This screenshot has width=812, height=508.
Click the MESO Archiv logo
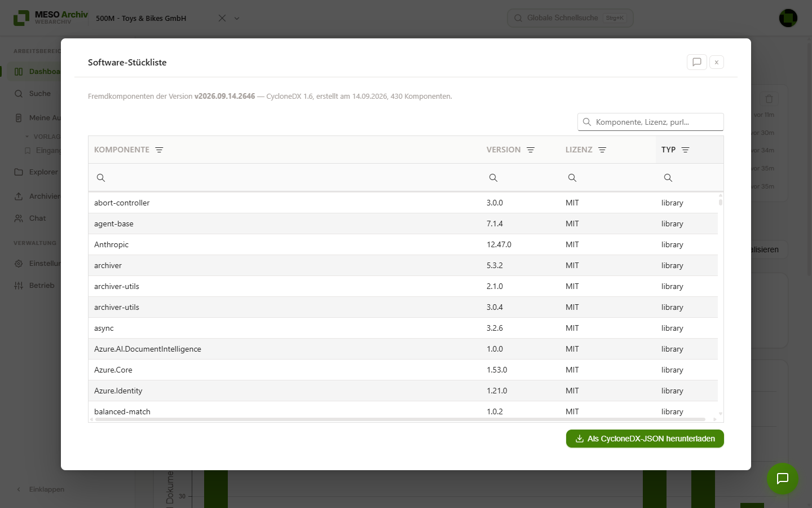[51, 18]
